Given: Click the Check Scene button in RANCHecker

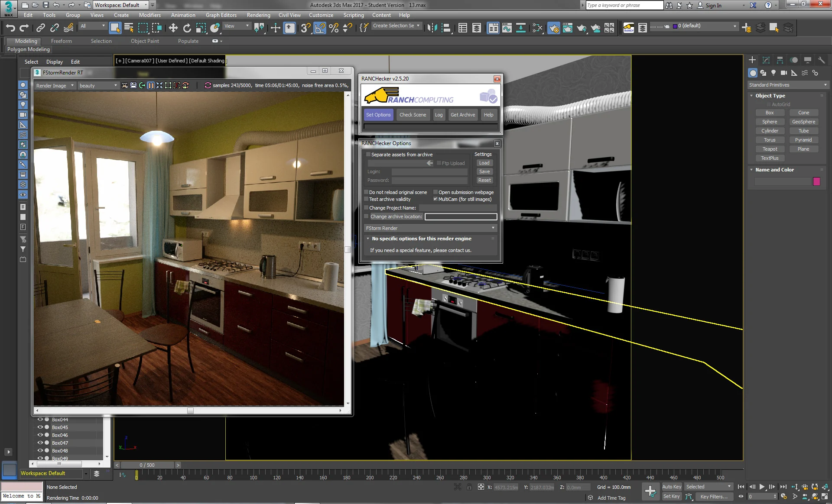Looking at the screenshot, I should (413, 115).
